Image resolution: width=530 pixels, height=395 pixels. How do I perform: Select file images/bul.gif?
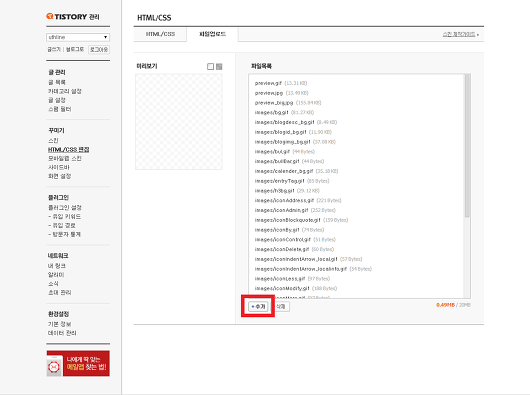pos(285,152)
